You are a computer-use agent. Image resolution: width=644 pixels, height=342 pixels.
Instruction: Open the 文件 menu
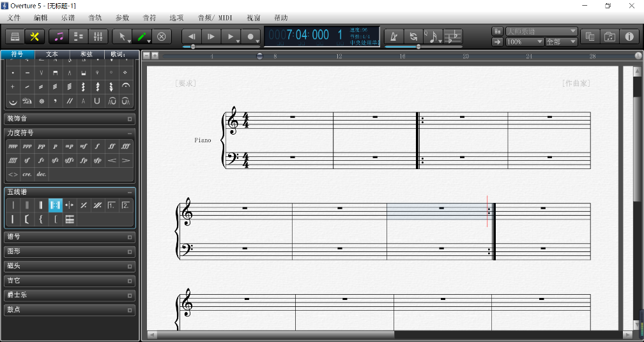point(14,18)
